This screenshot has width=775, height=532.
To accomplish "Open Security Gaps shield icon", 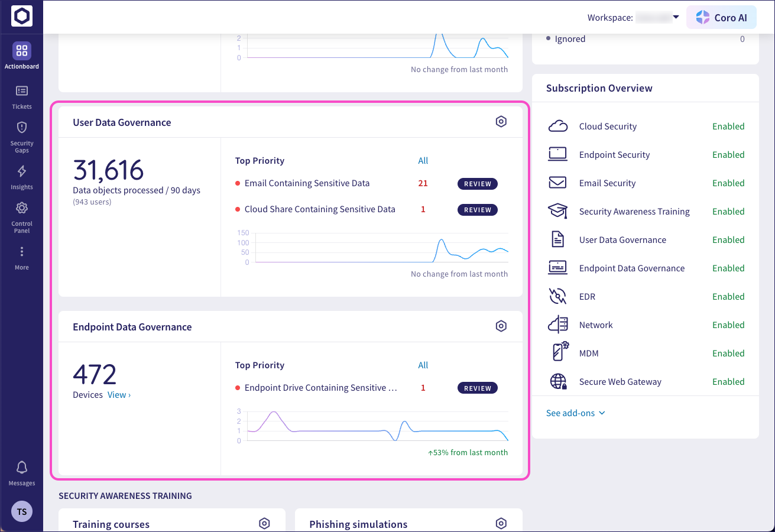I will pos(22,128).
